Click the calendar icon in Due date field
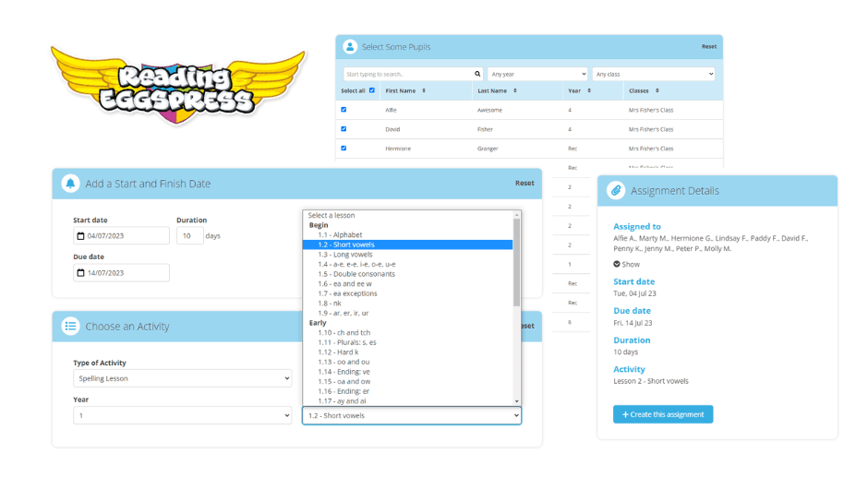 pos(81,273)
